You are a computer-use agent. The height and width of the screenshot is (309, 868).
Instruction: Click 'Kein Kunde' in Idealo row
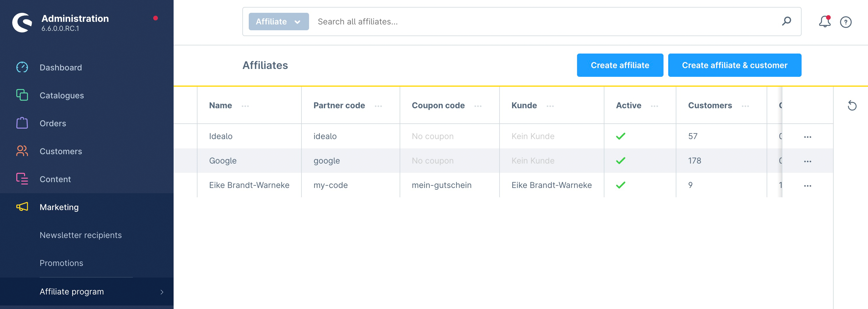click(533, 136)
